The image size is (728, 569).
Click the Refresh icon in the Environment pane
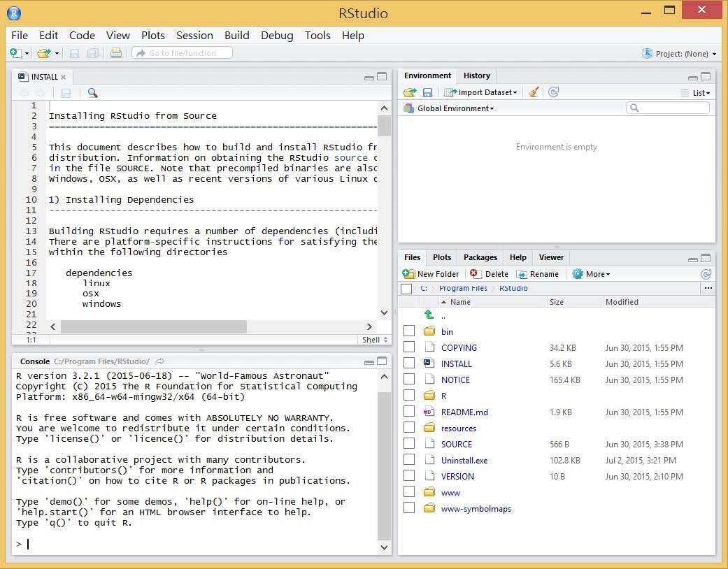553,92
